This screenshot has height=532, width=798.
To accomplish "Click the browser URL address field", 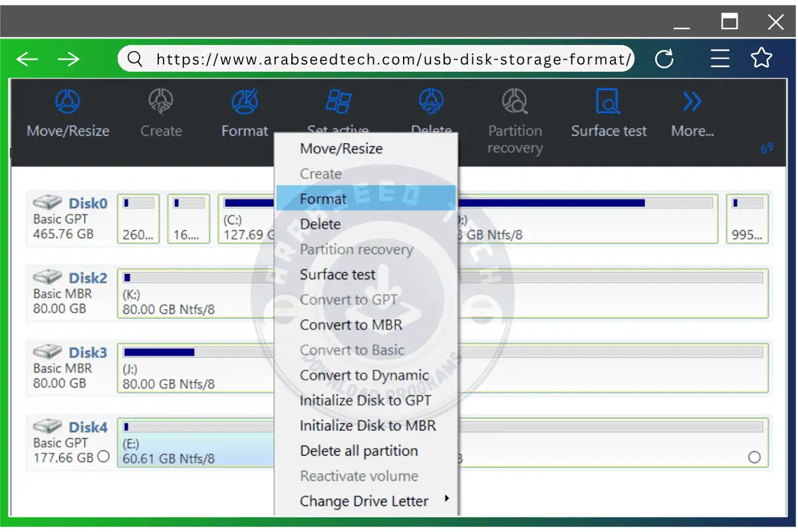I will click(x=392, y=59).
